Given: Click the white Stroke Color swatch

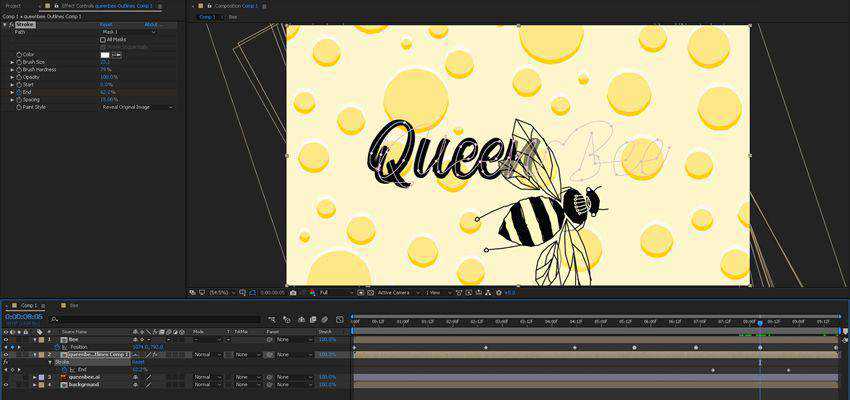Looking at the screenshot, I should pos(104,55).
